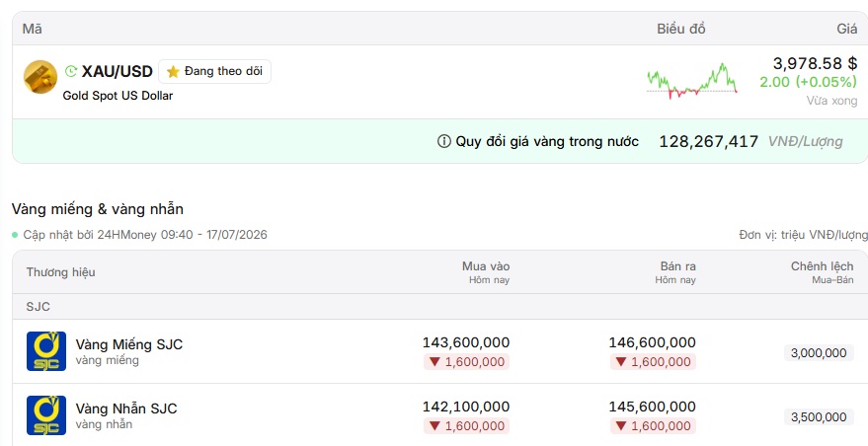Click the yellow star in the follow button
Screen dimensions: 868x446
pyautogui.click(x=173, y=71)
